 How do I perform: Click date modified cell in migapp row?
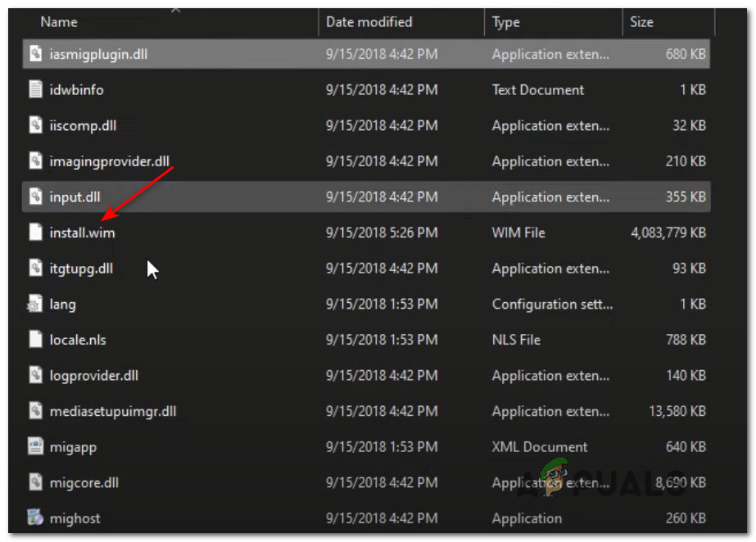coord(382,446)
